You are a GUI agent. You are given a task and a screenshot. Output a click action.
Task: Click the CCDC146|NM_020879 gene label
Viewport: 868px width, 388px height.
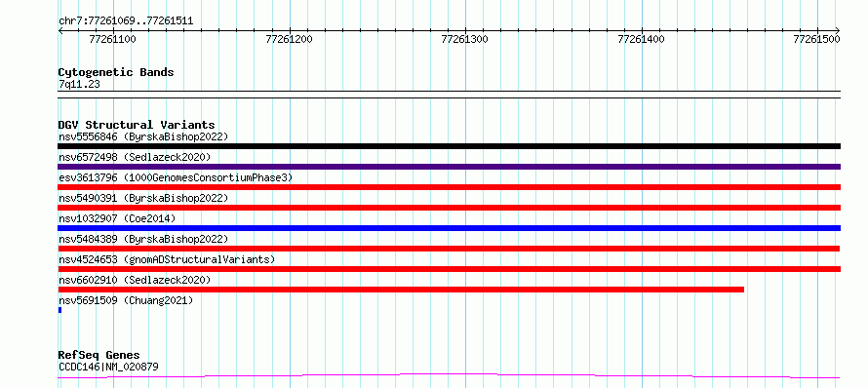108,367
